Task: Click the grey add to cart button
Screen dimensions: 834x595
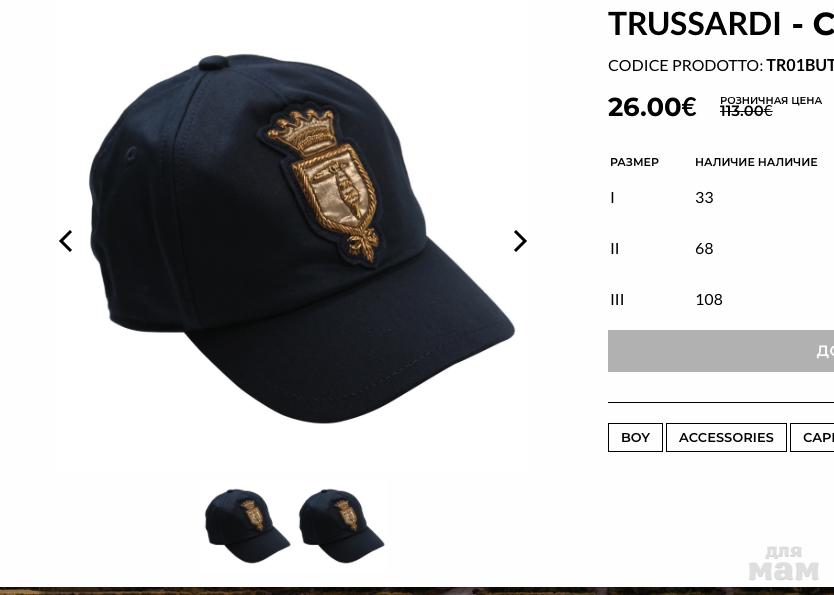Action: coord(721,351)
